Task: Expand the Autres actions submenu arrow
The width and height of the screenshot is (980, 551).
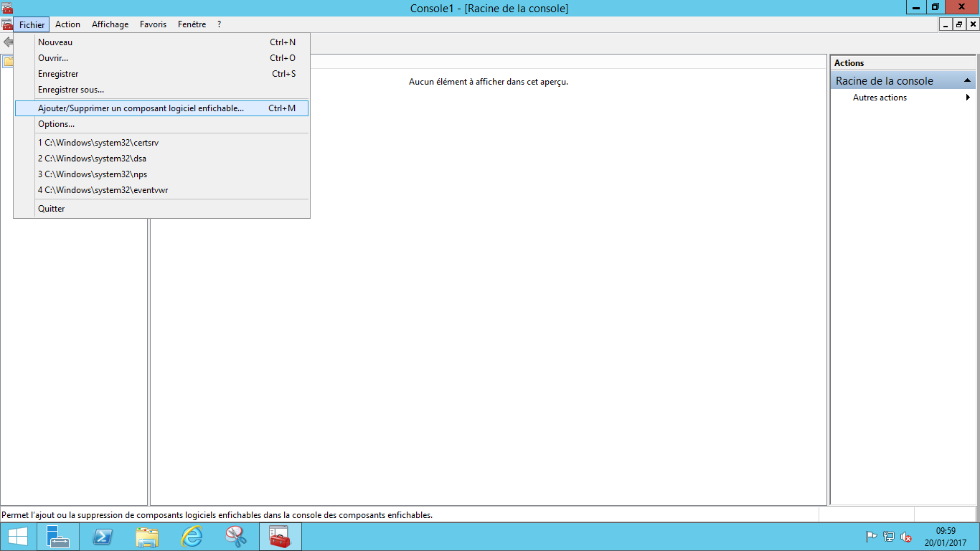Action: pyautogui.click(x=968, y=98)
